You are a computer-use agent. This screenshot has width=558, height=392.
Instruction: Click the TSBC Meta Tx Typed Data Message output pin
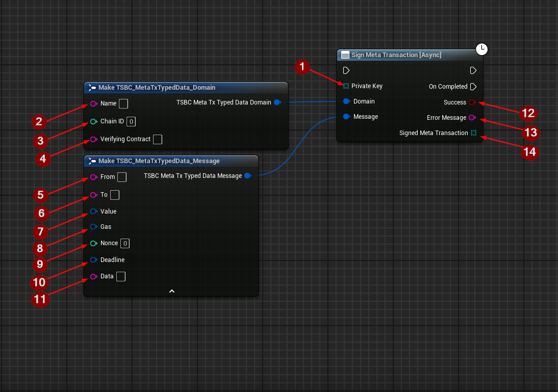pyautogui.click(x=247, y=176)
